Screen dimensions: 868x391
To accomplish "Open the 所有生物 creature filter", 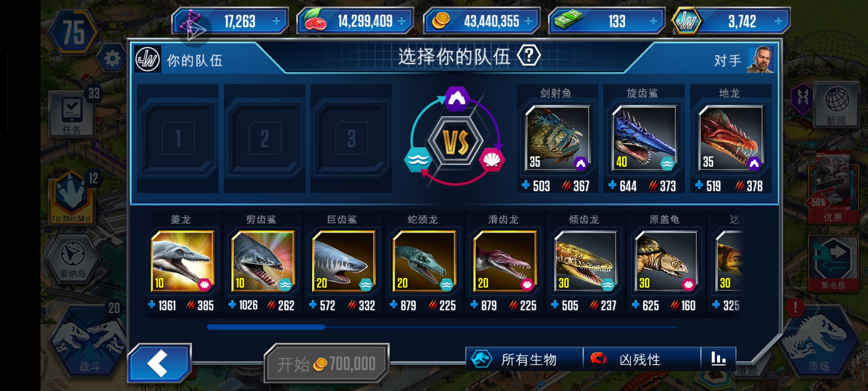I will [x=524, y=359].
